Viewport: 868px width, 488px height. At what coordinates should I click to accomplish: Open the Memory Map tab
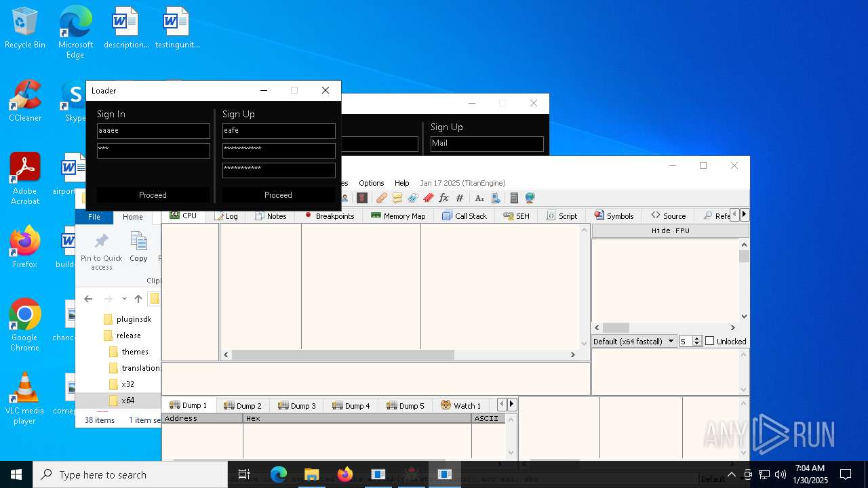click(x=398, y=216)
